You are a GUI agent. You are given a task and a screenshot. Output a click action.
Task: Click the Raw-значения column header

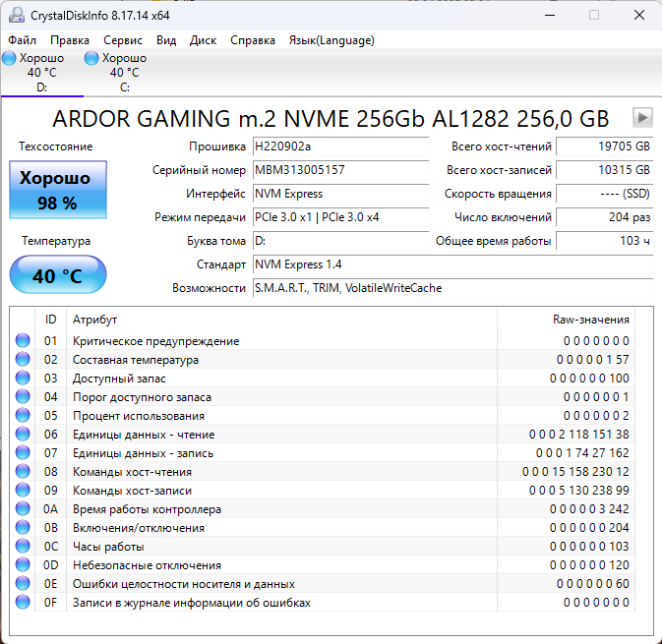pyautogui.click(x=590, y=320)
